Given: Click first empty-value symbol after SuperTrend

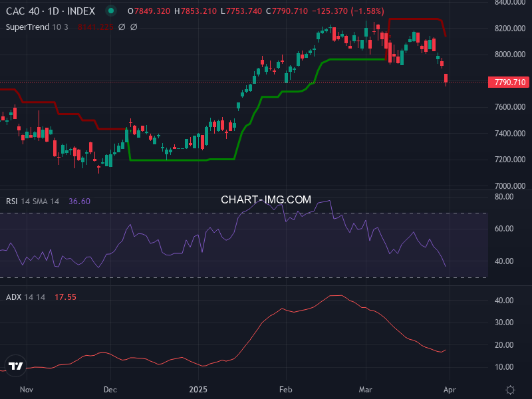Looking at the screenshot, I should tap(122, 27).
